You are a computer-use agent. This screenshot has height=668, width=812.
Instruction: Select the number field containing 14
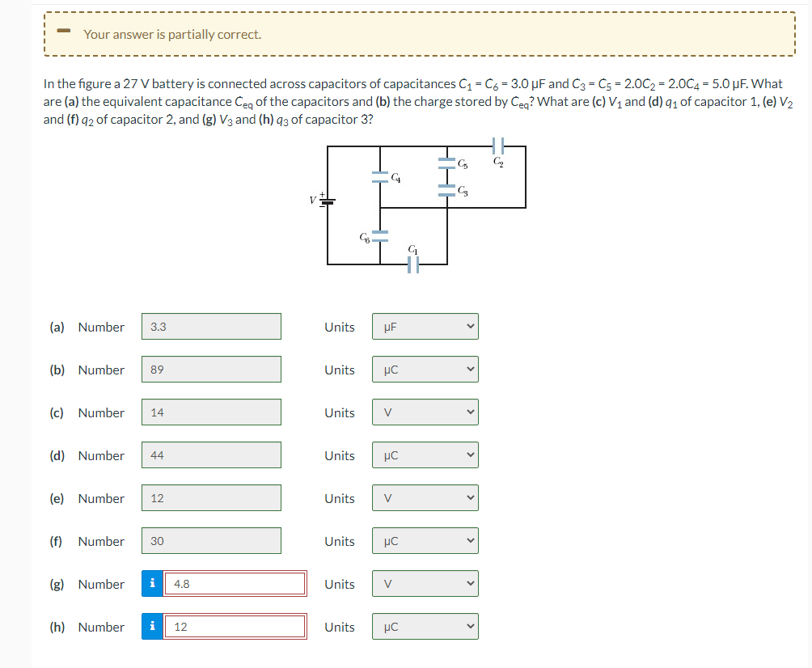tap(211, 412)
